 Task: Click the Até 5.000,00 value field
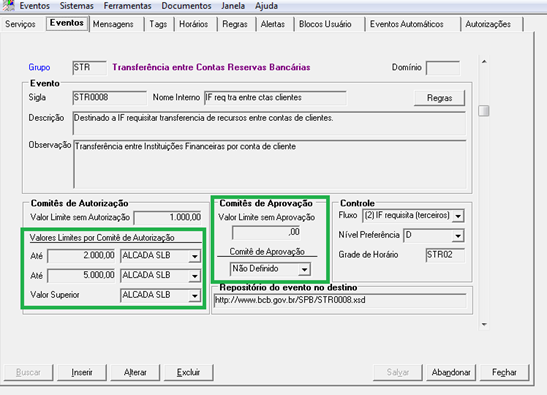82,276
